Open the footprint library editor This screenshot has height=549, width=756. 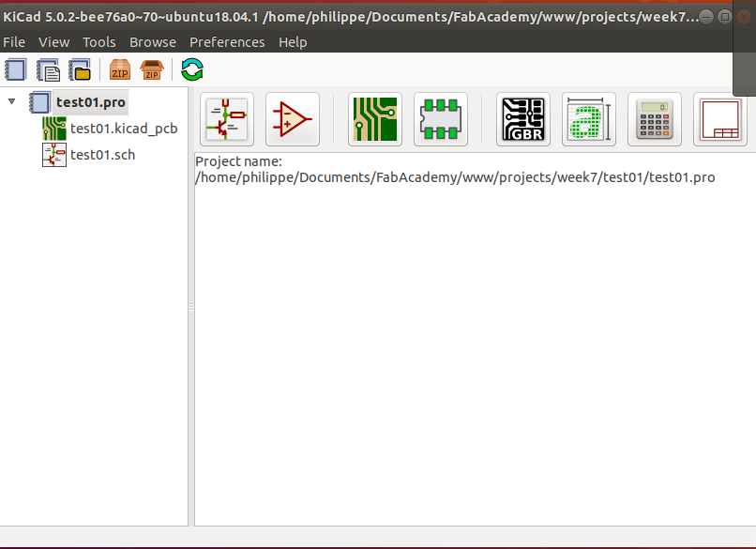[x=440, y=119]
